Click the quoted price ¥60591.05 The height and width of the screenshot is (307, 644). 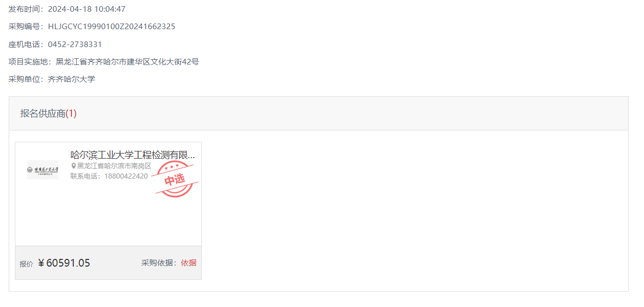pos(64,263)
